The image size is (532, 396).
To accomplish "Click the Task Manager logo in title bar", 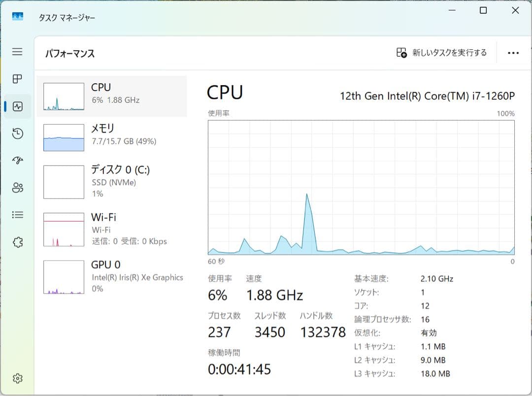I will coord(17,16).
